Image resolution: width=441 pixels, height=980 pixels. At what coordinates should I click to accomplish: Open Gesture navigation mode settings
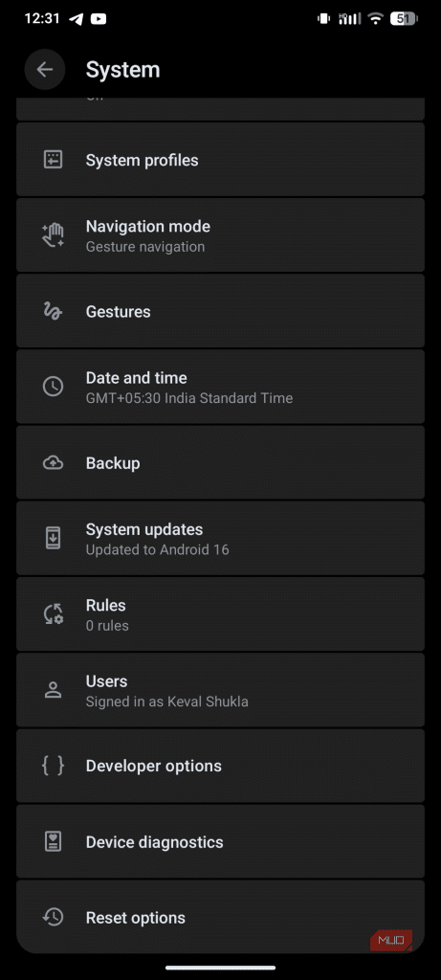click(220, 235)
